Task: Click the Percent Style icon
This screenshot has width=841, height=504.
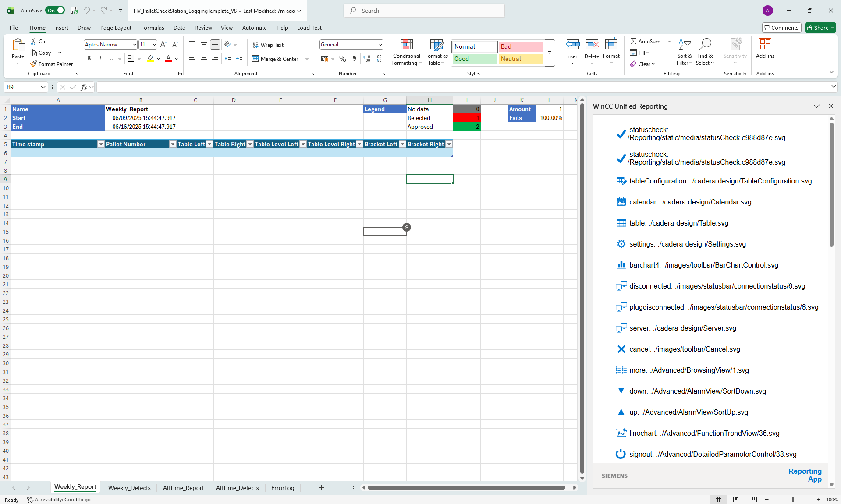Action: (343, 59)
